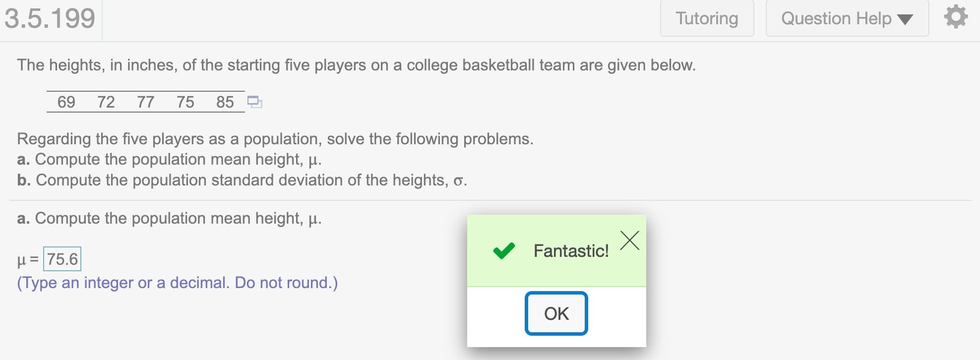Click the green checkmark icon
This screenshot has height=360, width=980.
click(x=504, y=251)
